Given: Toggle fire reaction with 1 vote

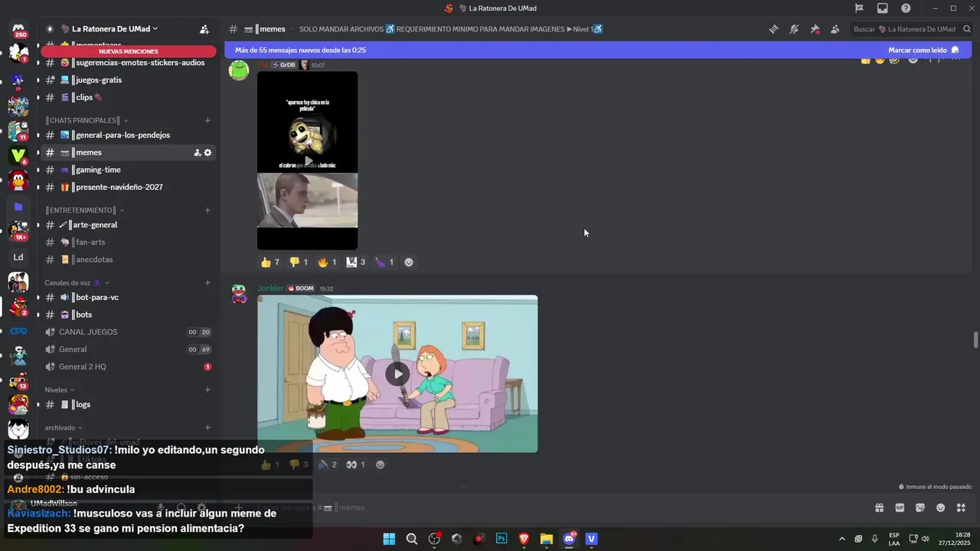Looking at the screenshot, I should (327, 262).
